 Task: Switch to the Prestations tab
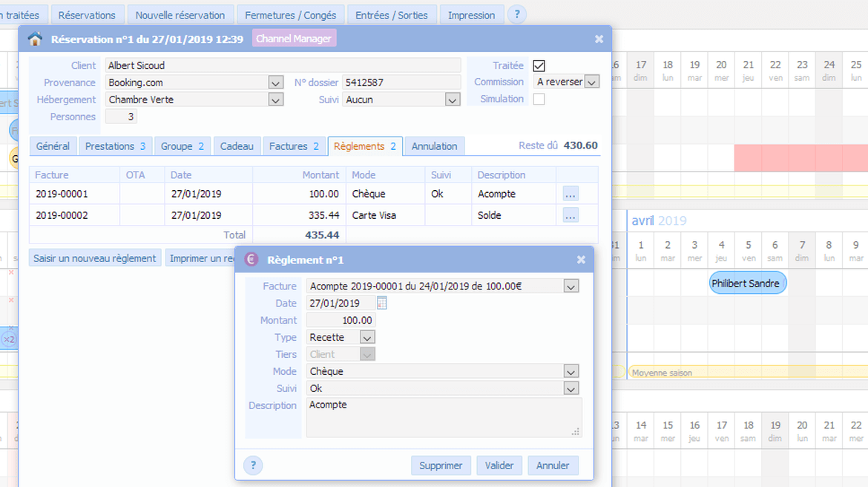coord(115,146)
